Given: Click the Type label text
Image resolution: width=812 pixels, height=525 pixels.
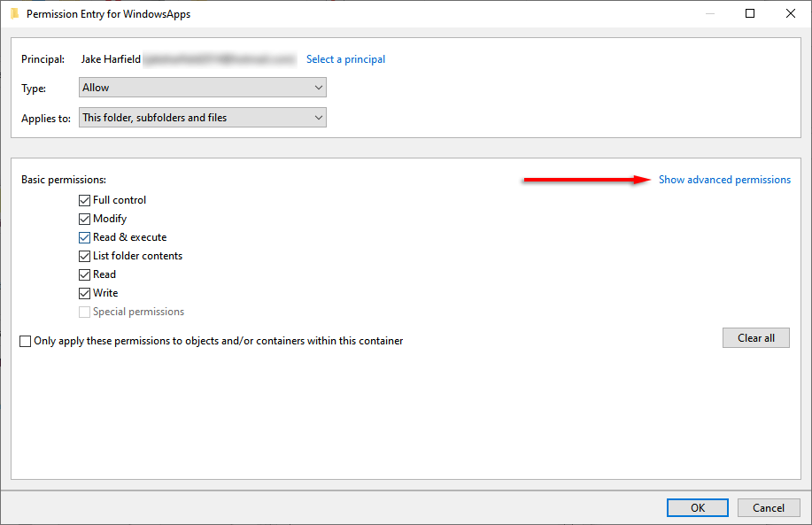Looking at the screenshot, I should [x=34, y=89].
